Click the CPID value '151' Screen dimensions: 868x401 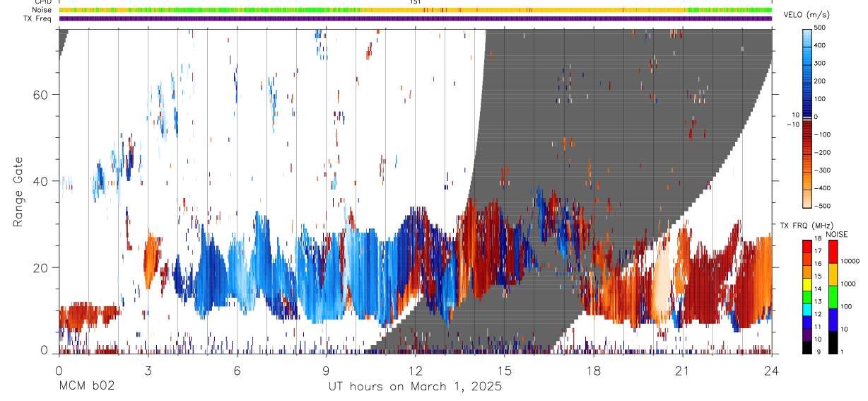tap(416, 2)
